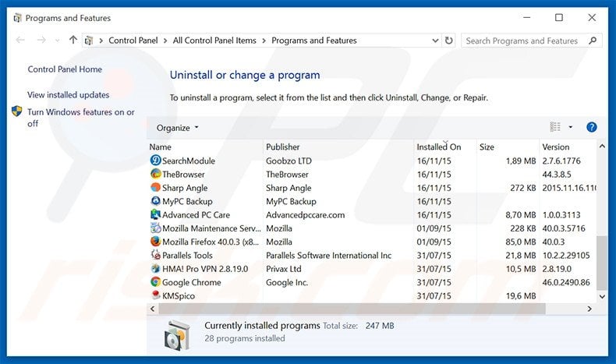Click the Advanced PC Care icon

click(156, 214)
